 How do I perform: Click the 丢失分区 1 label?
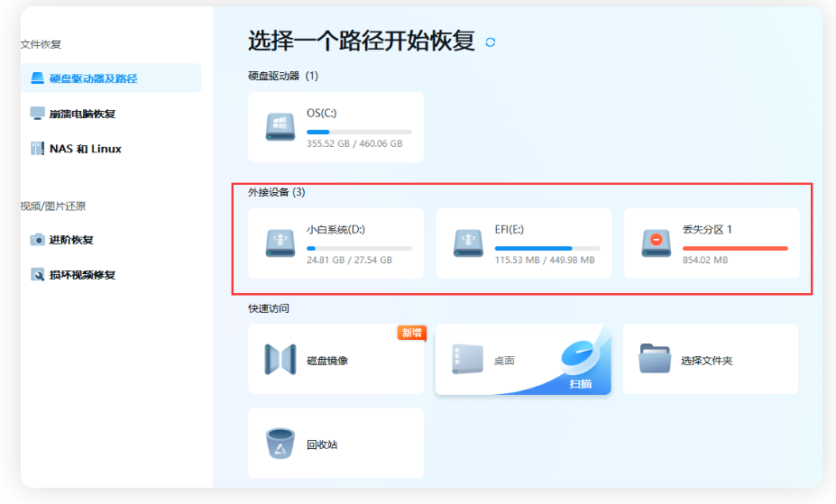pos(708,230)
